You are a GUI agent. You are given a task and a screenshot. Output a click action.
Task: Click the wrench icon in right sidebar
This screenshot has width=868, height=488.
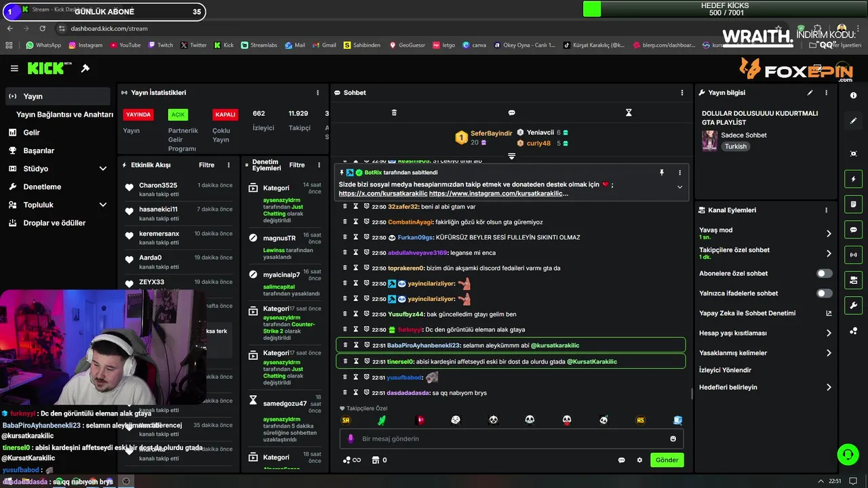coord(853,306)
